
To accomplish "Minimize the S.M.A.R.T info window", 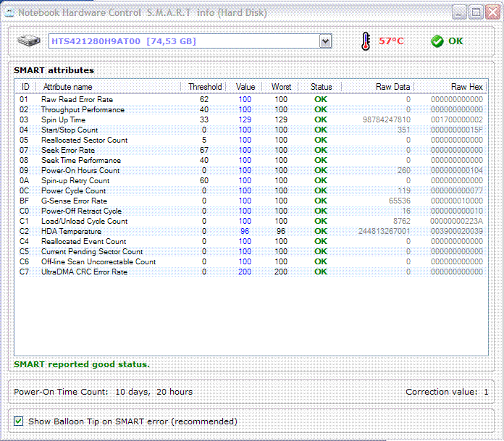I will pyautogui.click(x=458, y=13).
